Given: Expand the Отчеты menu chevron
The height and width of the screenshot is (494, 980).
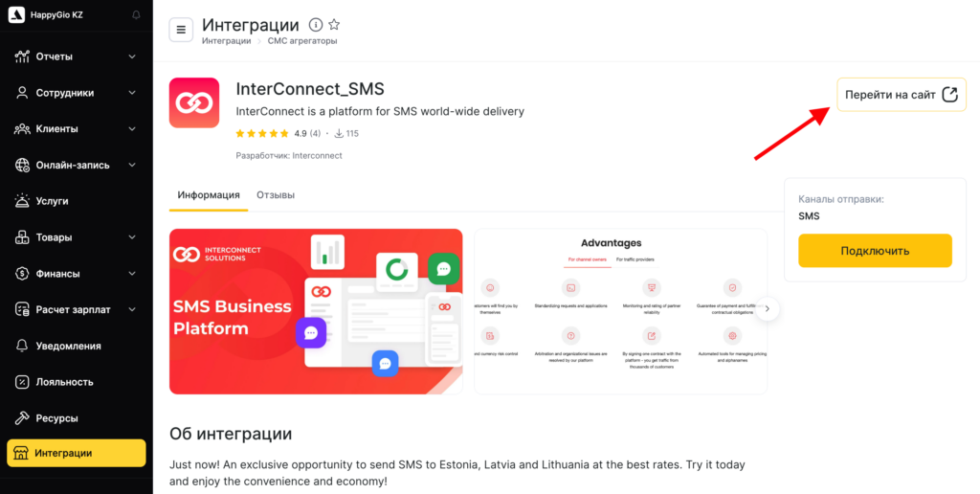Looking at the screenshot, I should tap(132, 56).
